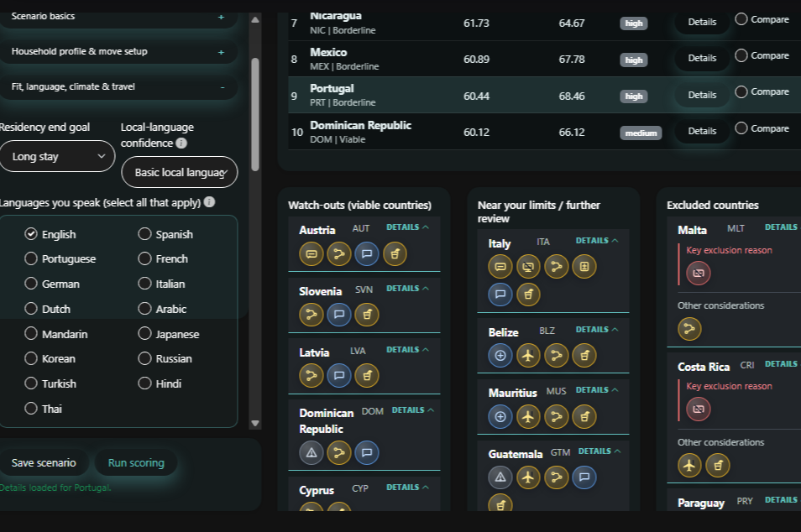Screen dimensions: 801x532
Task: Open info tooltip for Languages you speak
Action: tap(209, 202)
